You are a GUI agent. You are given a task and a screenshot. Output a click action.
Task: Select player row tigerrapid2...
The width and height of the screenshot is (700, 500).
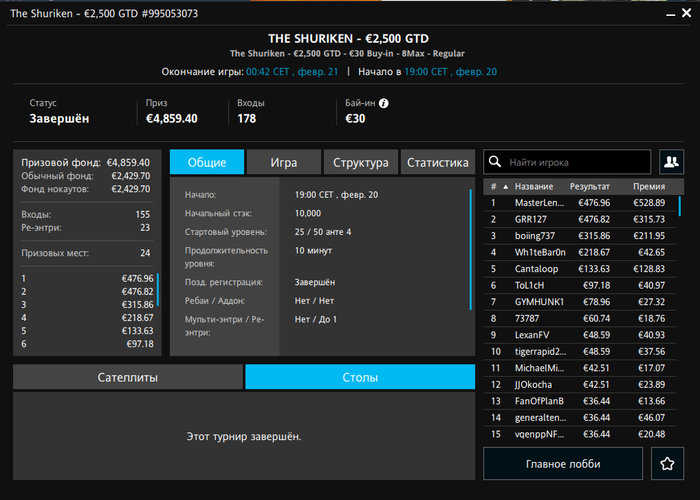point(579,351)
